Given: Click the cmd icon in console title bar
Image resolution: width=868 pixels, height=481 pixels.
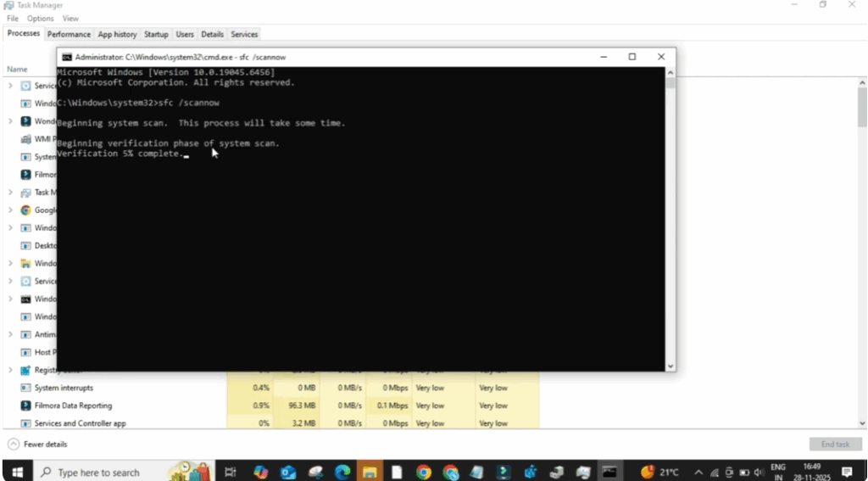Looking at the screenshot, I should (x=67, y=57).
